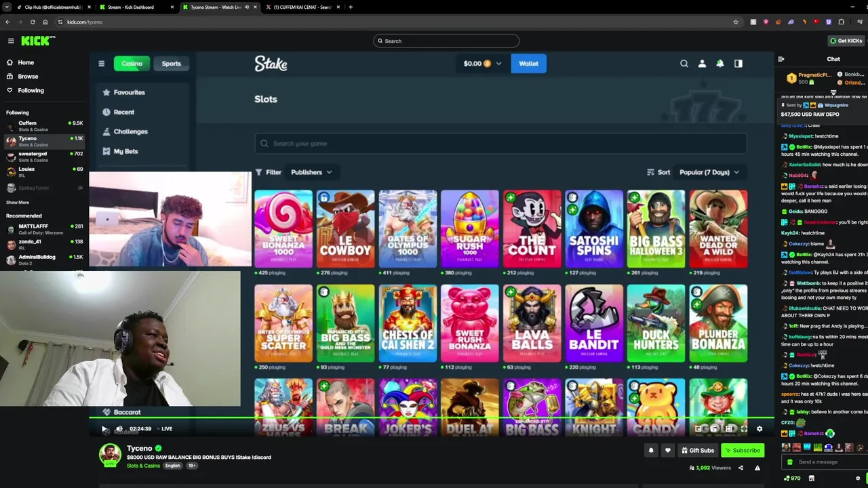
Task: Subscribe to Tyceno
Action: (x=743, y=450)
